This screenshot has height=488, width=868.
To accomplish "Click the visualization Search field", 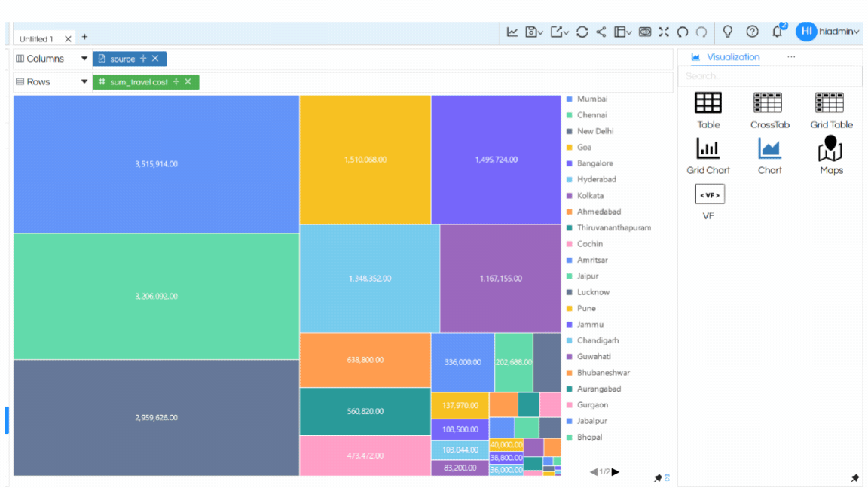I will (x=770, y=76).
